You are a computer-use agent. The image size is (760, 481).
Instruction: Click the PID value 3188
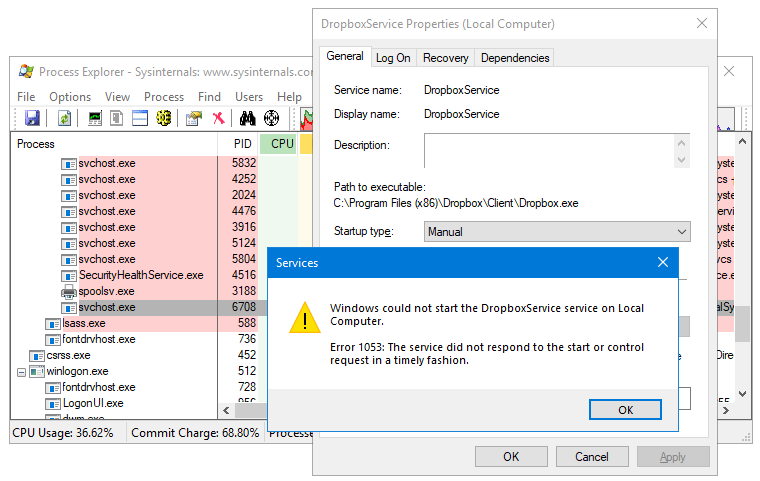243,291
